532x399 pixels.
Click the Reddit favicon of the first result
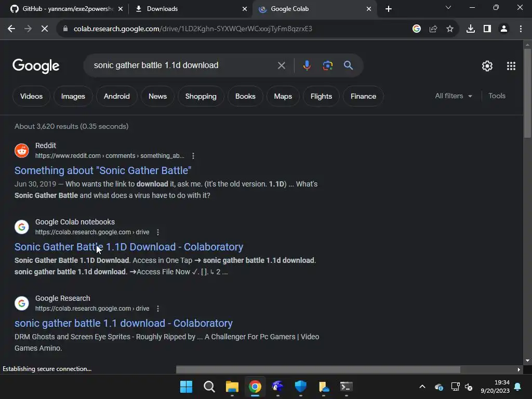22,150
